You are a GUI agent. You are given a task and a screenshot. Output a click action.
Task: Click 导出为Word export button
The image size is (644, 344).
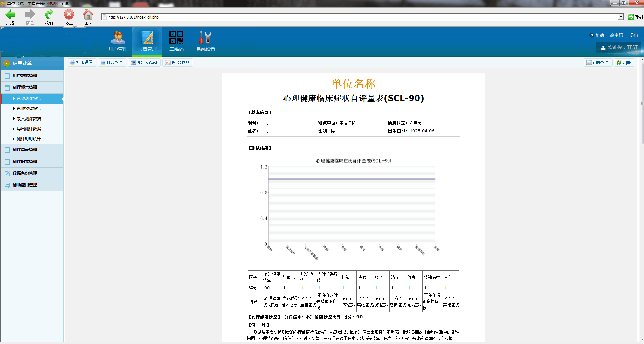pos(144,63)
